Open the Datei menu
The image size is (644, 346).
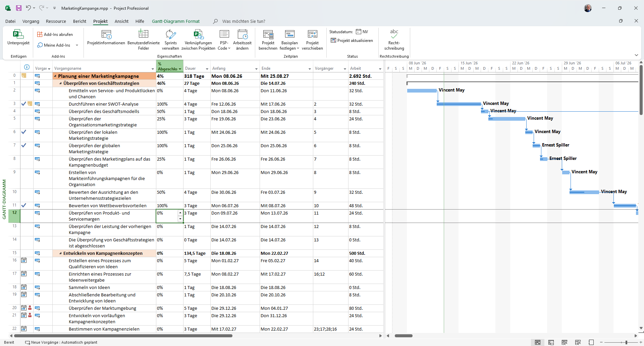(10, 21)
